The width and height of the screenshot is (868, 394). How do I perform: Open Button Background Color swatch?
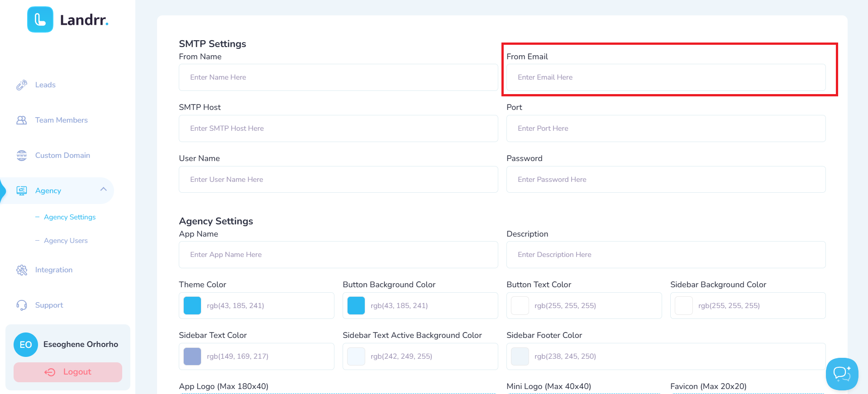pos(356,306)
